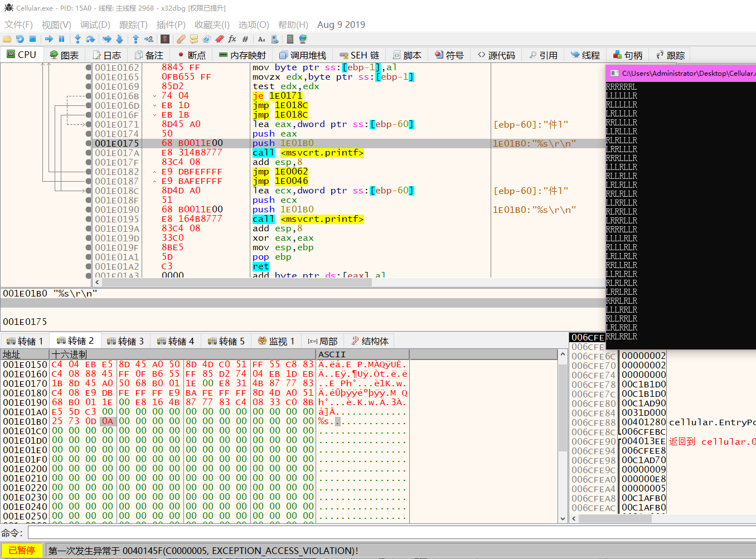The image size is (756, 559).
Task: Click dump pane scroll-up arrow
Action: [563, 354]
